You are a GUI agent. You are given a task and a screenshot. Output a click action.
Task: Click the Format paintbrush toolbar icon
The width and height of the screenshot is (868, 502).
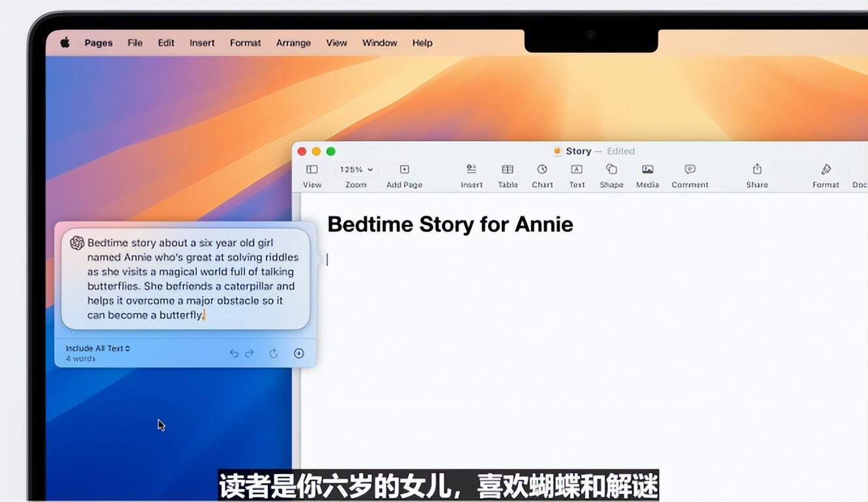point(826,170)
